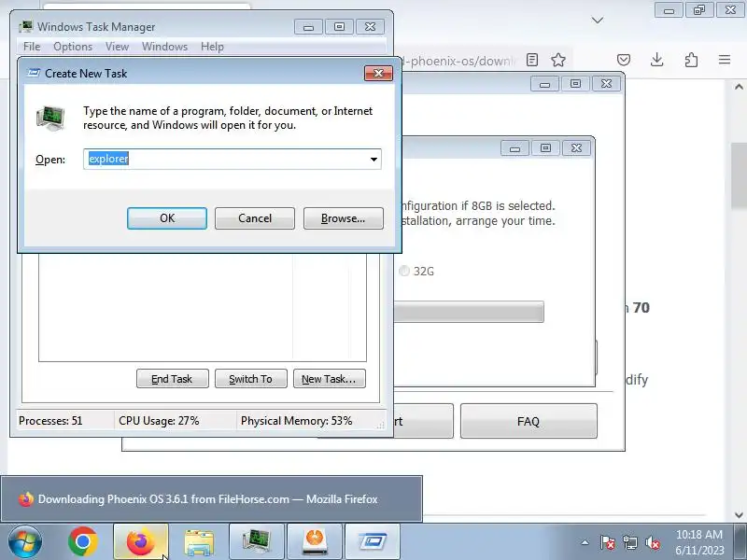The image size is (747, 560).
Task: Show hidden system tray icons arrow
Action: [x=585, y=542]
